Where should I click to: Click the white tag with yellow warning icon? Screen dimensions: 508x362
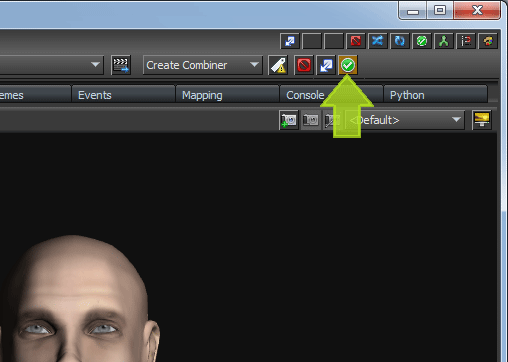tap(278, 65)
